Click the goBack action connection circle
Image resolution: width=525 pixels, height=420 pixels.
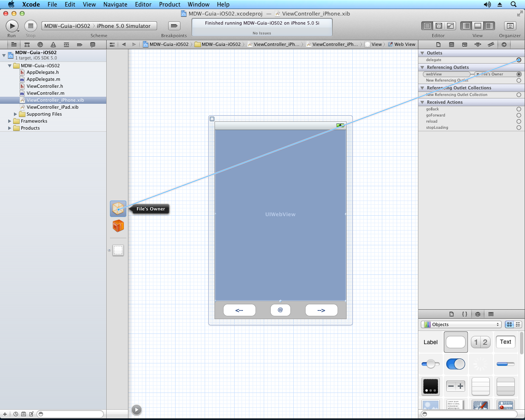click(519, 109)
